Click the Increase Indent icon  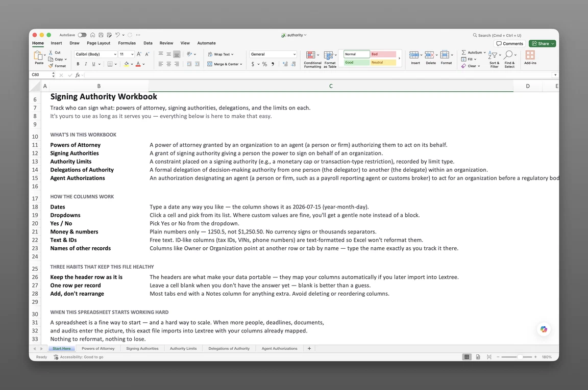tap(197, 64)
